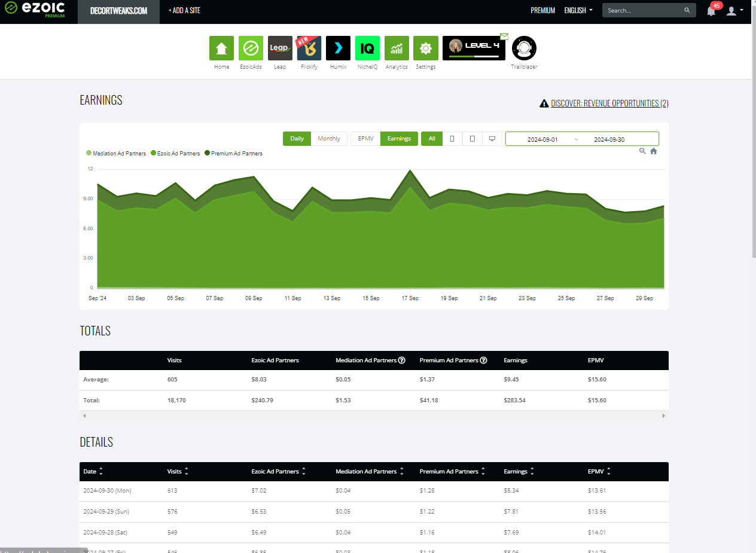Click Add a Site
The image size is (756, 553).
click(x=184, y=10)
